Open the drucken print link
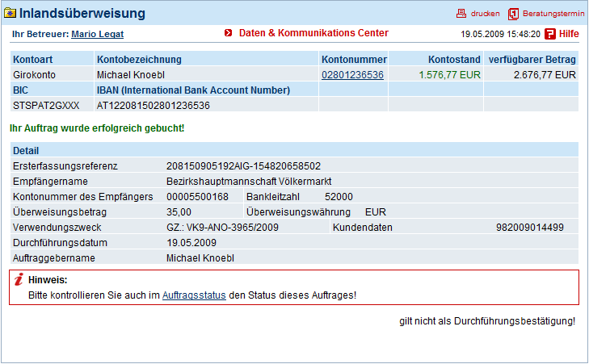 coord(486,14)
